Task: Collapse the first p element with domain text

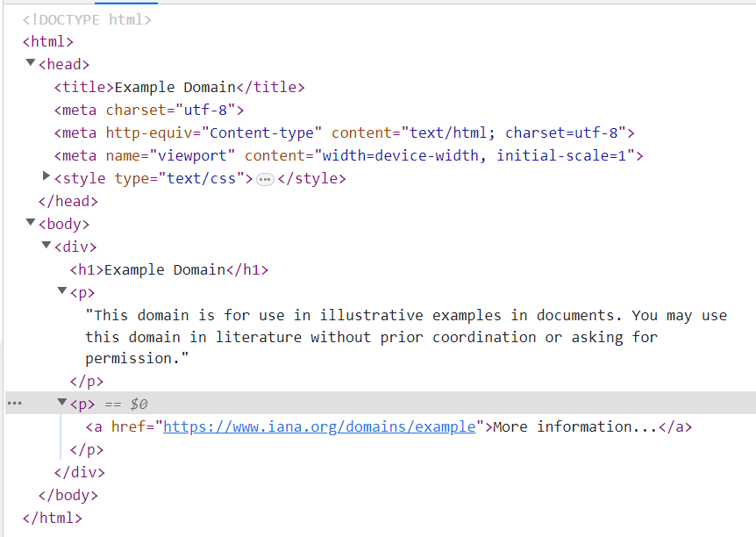Action: [x=62, y=290]
